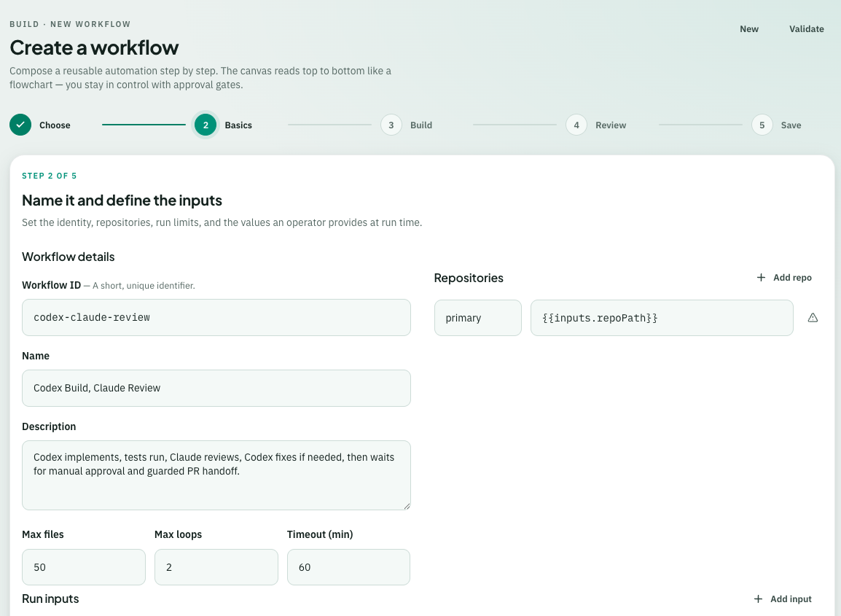
Task: Click the Workflow ID label text
Action: click(x=52, y=285)
